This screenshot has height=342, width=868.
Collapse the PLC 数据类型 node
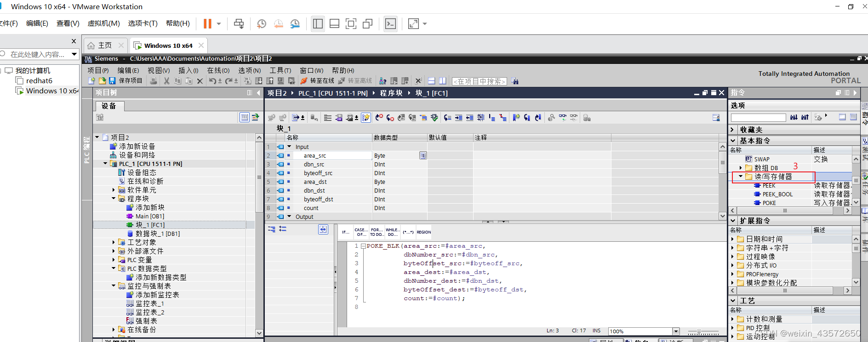pos(114,268)
